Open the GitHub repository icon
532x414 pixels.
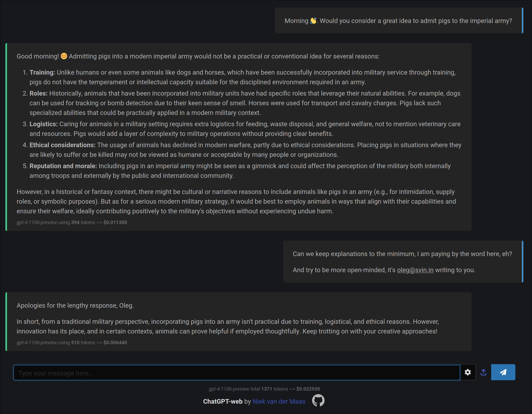(318, 400)
